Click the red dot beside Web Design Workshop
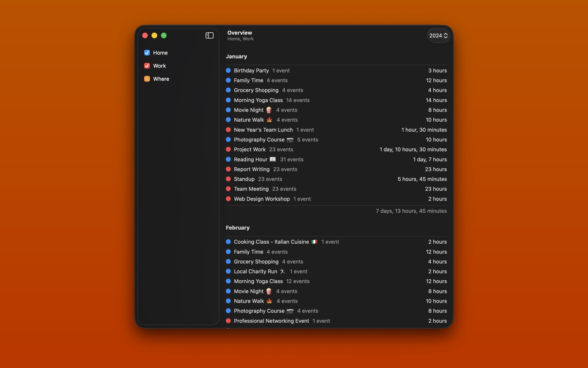Viewport: 588px width, 368px height. click(x=228, y=199)
